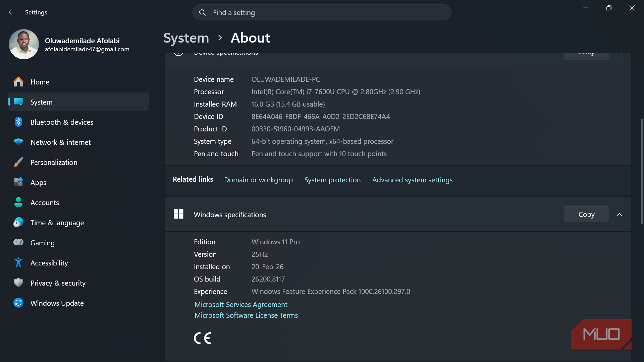Screen dimensions: 644x362
Task: Click the Windows Update sync icon
Action: tap(18, 303)
